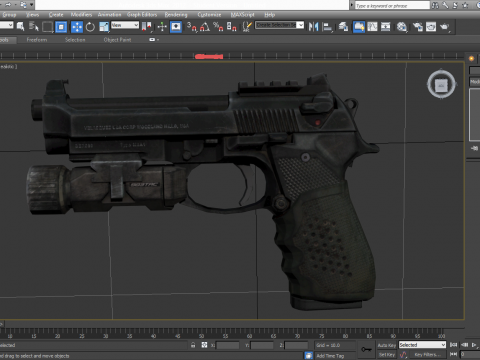Toggle Window/Crossing selection mode

61,27
